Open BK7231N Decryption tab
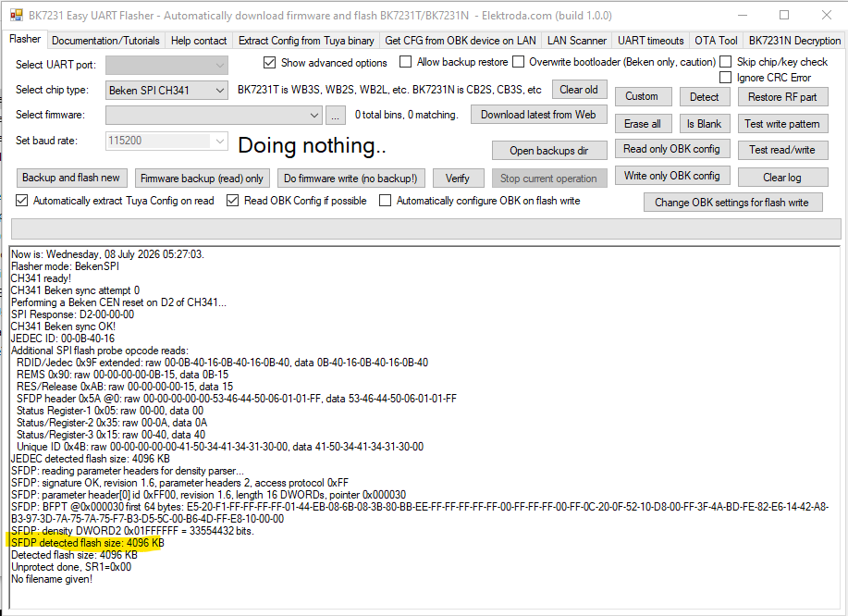 click(x=794, y=41)
